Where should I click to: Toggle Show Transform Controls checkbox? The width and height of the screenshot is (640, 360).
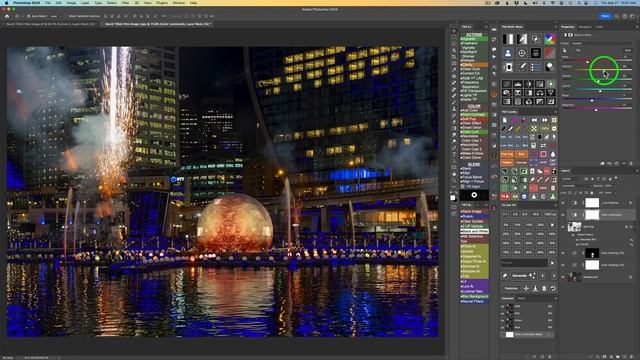(67, 16)
